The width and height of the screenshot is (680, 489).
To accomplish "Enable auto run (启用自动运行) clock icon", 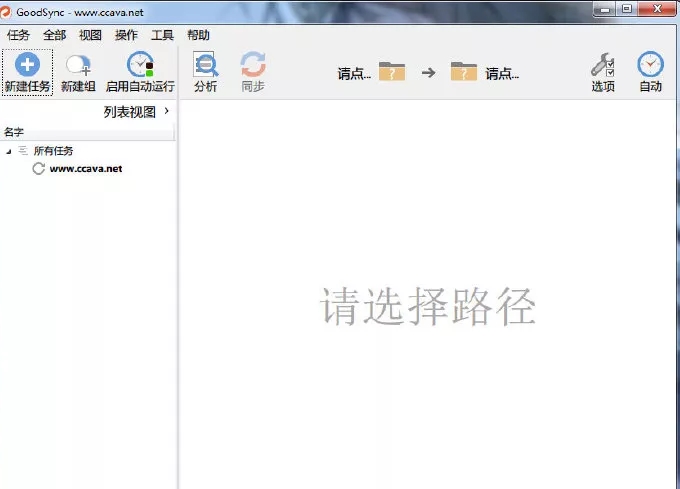I will pos(140,65).
